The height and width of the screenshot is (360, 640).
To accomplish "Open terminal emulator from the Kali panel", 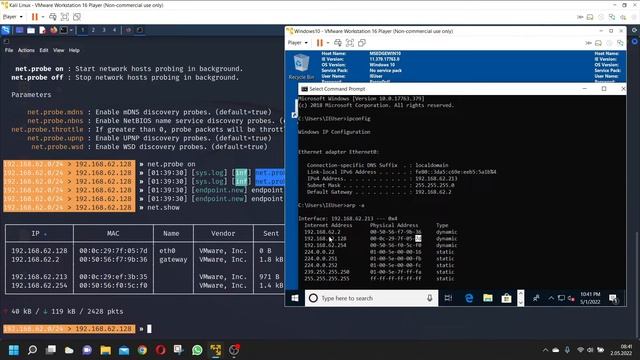I will [x=64, y=30].
